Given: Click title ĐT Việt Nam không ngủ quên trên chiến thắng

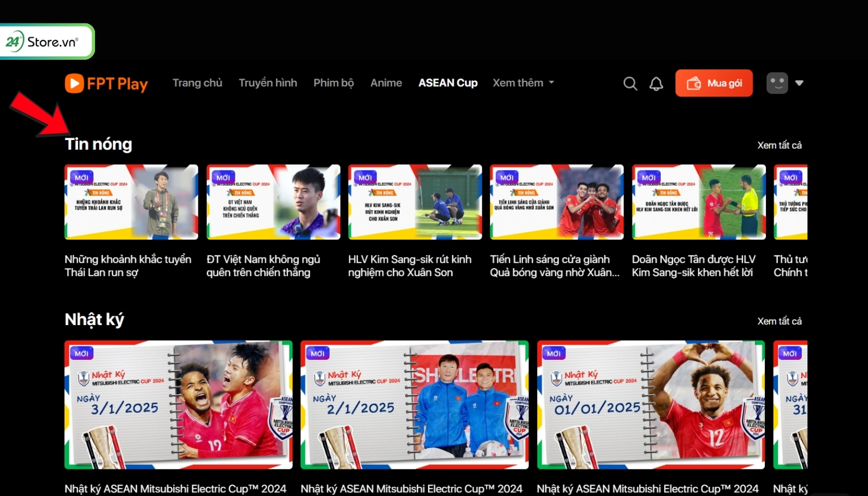Looking at the screenshot, I should pos(264,266).
